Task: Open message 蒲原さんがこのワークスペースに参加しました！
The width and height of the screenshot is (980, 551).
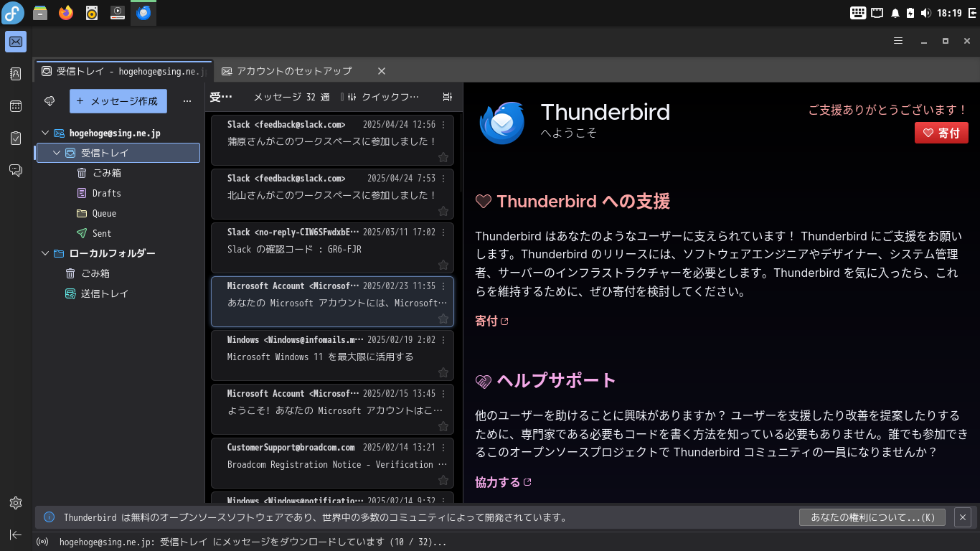Action: (332, 142)
